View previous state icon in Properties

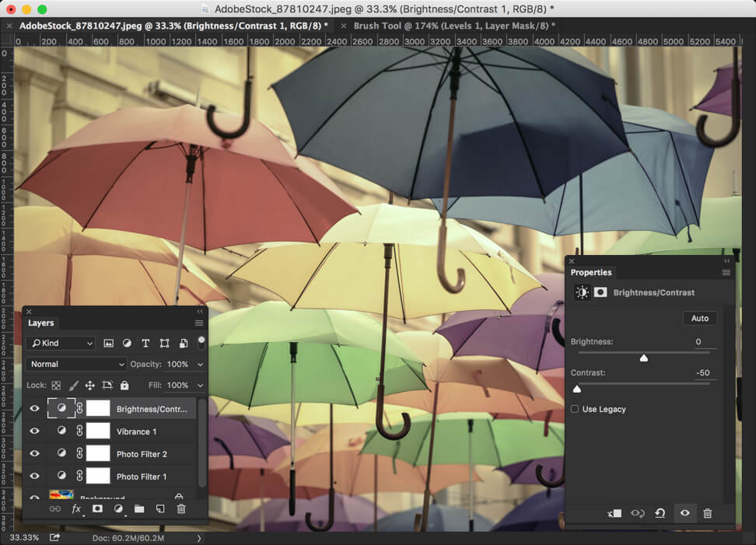(x=638, y=514)
